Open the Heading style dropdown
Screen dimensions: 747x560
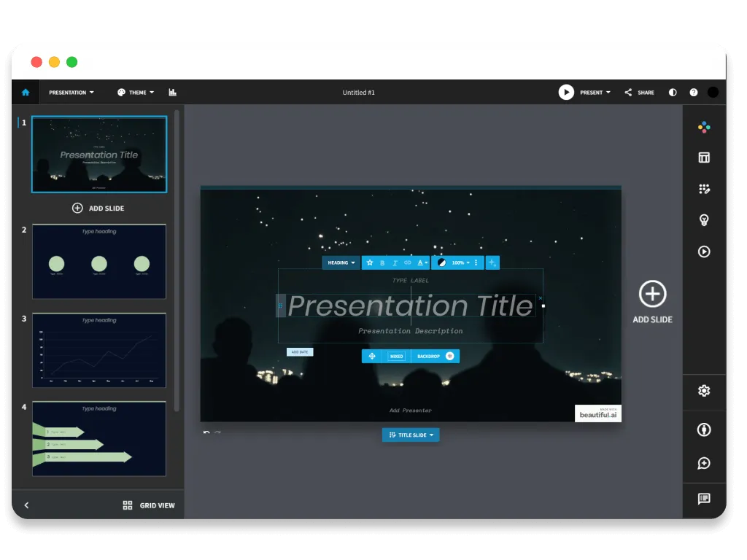(341, 262)
